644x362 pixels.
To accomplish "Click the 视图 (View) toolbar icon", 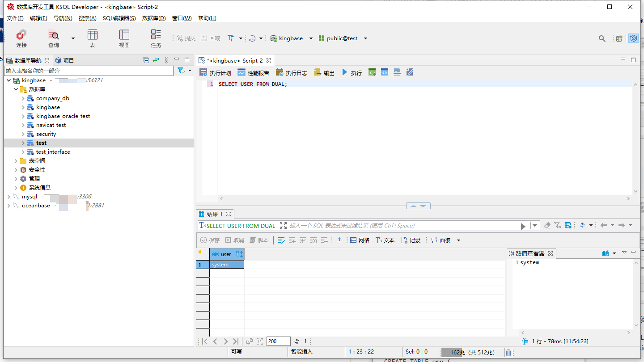I will (x=124, y=38).
